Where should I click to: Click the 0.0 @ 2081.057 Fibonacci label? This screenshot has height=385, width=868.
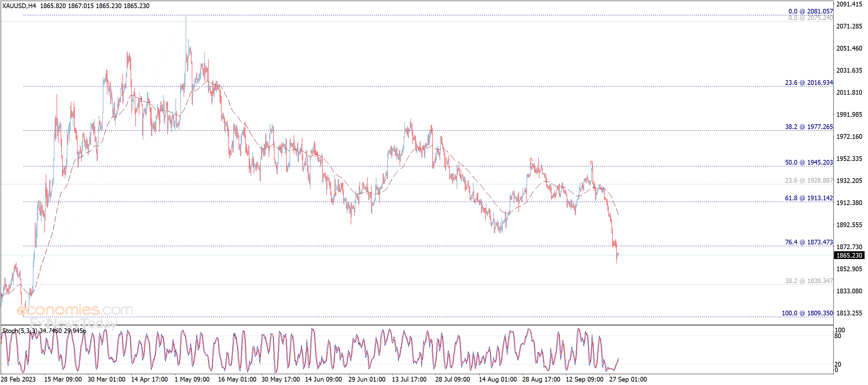(x=810, y=11)
